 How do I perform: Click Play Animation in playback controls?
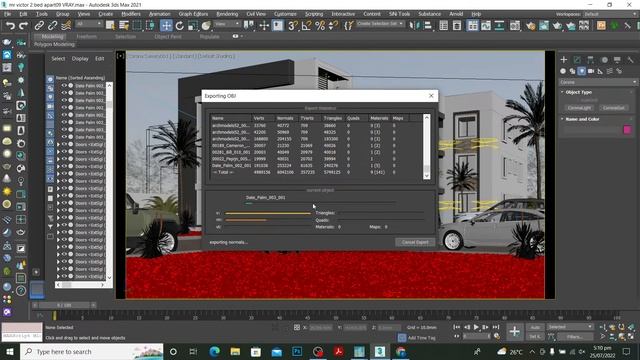[476, 327]
